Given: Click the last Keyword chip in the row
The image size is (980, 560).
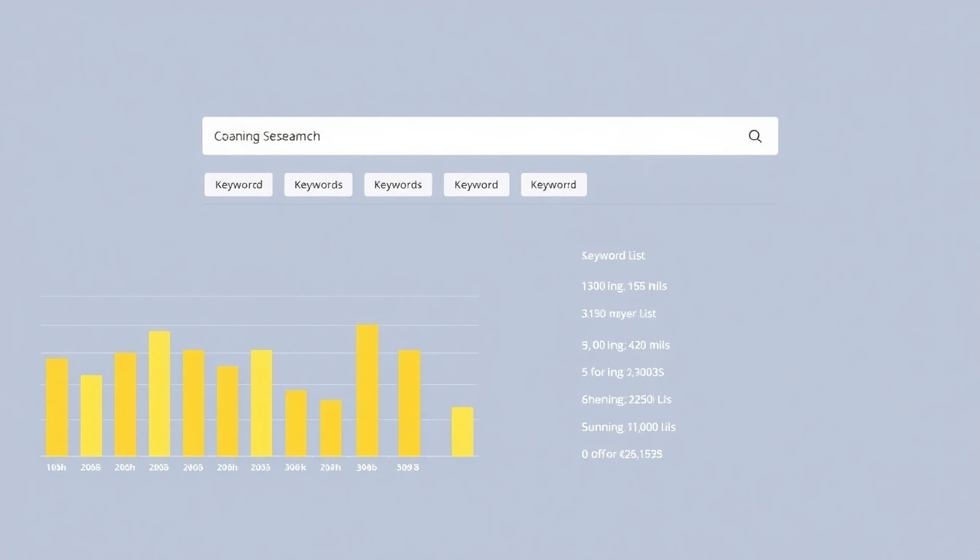Looking at the screenshot, I should coord(553,184).
